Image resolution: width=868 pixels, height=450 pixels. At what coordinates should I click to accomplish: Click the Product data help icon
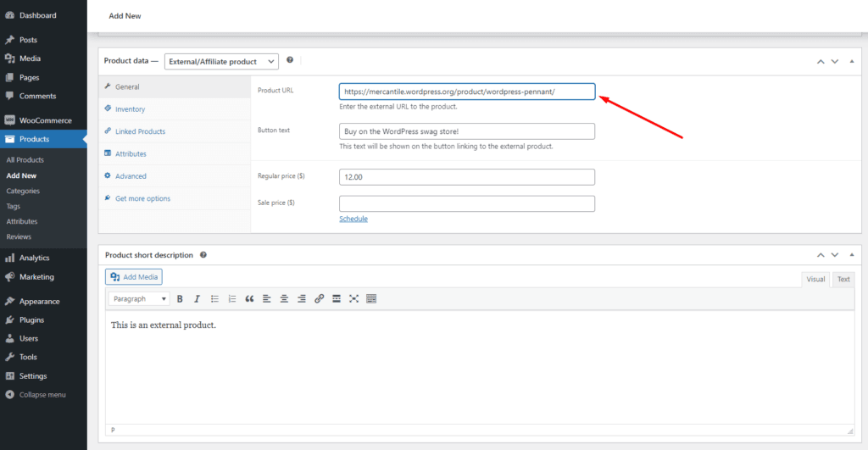point(290,60)
